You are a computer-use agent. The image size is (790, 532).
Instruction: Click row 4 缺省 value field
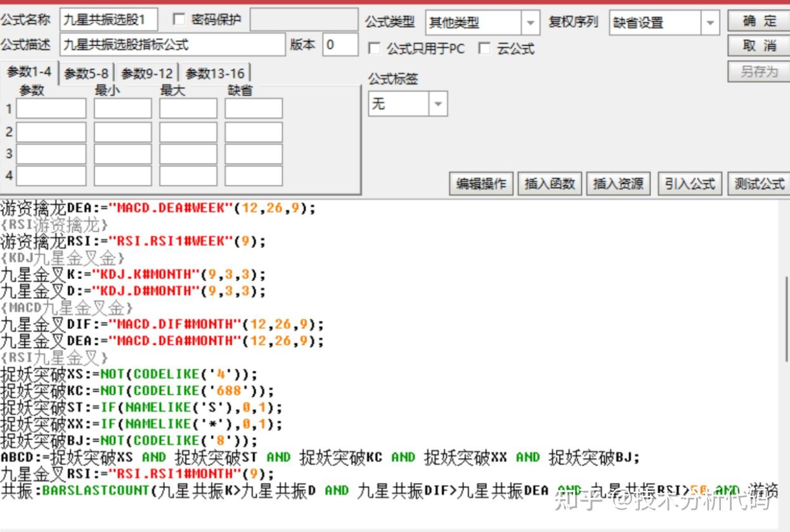(x=254, y=176)
